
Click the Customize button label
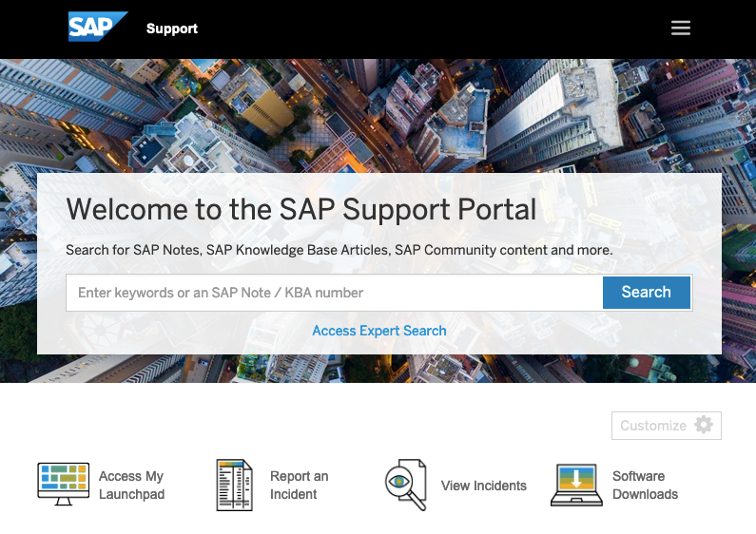coord(652,426)
